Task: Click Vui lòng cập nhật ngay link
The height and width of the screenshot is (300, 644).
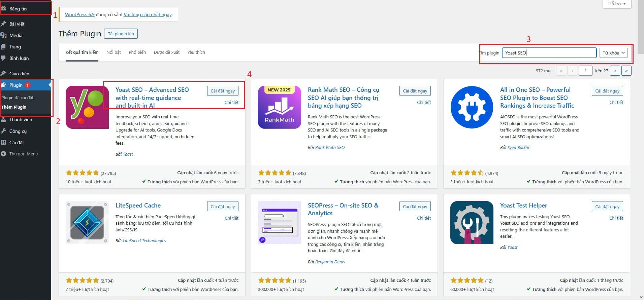Action: click(148, 14)
